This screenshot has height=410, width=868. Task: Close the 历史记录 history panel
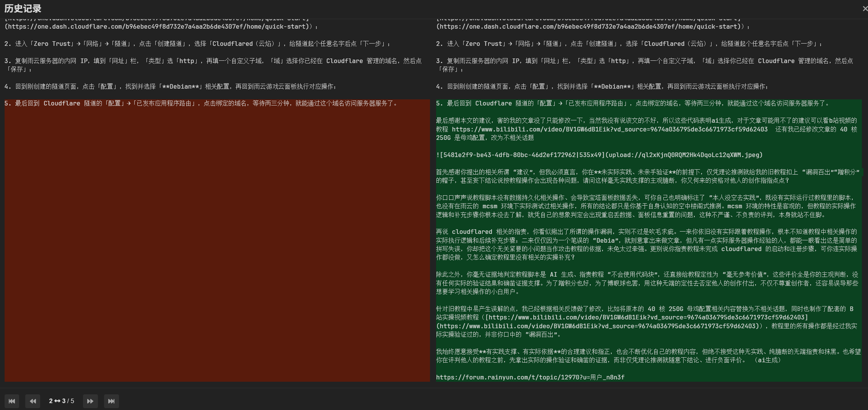coord(864,9)
